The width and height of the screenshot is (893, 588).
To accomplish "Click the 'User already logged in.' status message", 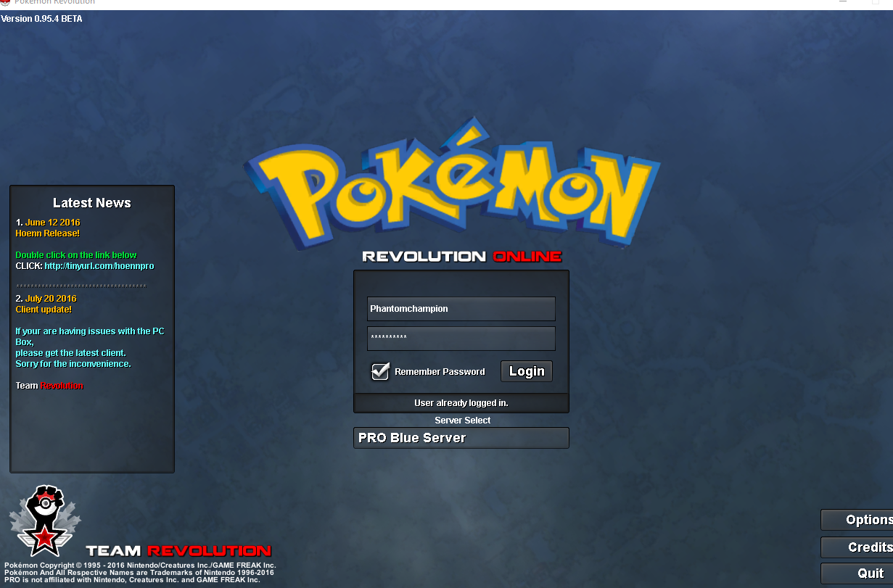I will point(461,402).
